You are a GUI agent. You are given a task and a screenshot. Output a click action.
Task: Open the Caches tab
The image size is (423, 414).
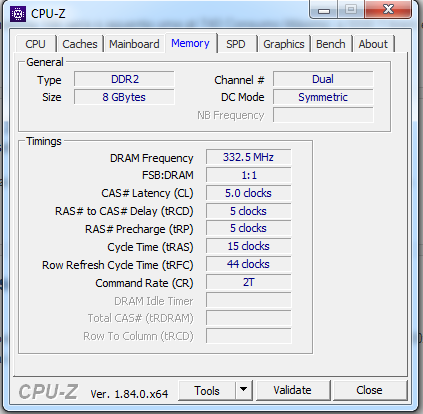[80, 44]
